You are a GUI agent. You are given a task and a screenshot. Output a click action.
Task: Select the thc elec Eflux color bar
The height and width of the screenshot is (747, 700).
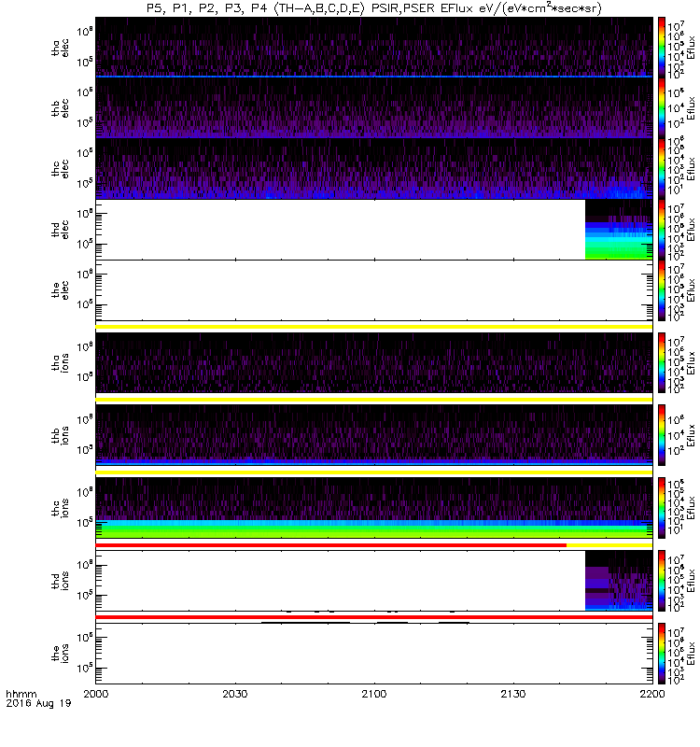(662, 169)
